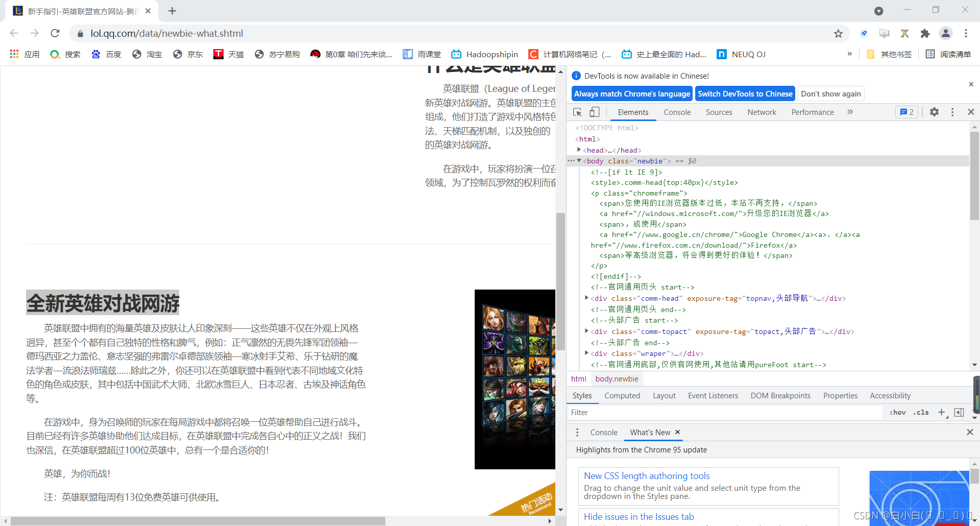
Task: Select body.newbie in the breadcrumb bar
Action: [617, 379]
